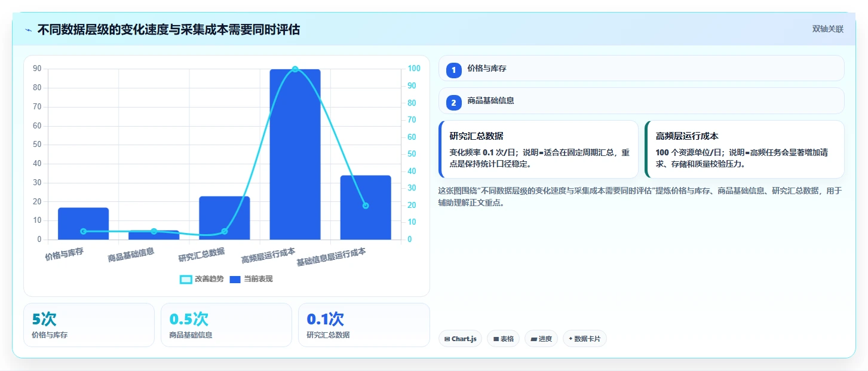The height and width of the screenshot is (371, 868).
Task: Click the 价格与库存 bar in chart
Action: (x=83, y=224)
